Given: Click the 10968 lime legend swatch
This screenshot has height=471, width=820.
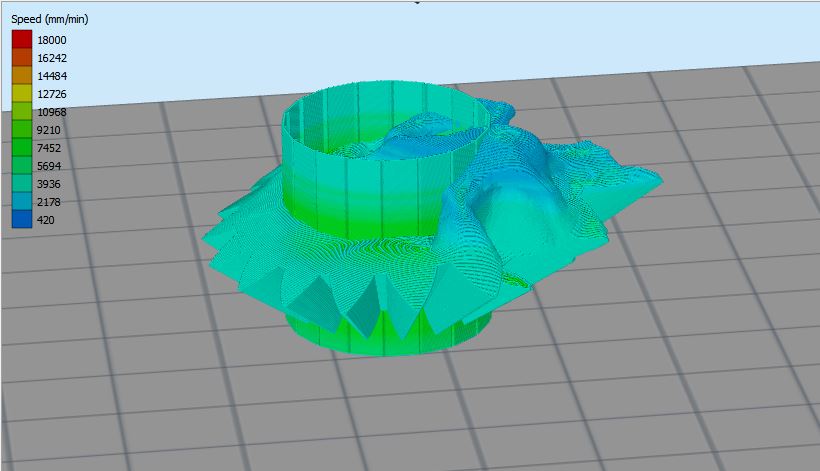Looking at the screenshot, I should 22,111.
